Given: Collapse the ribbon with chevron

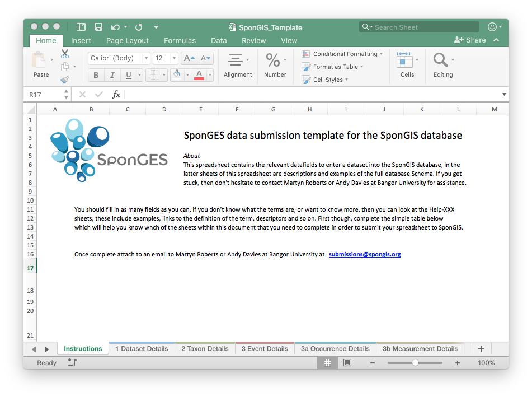Looking at the screenshot, I should 496,40.
